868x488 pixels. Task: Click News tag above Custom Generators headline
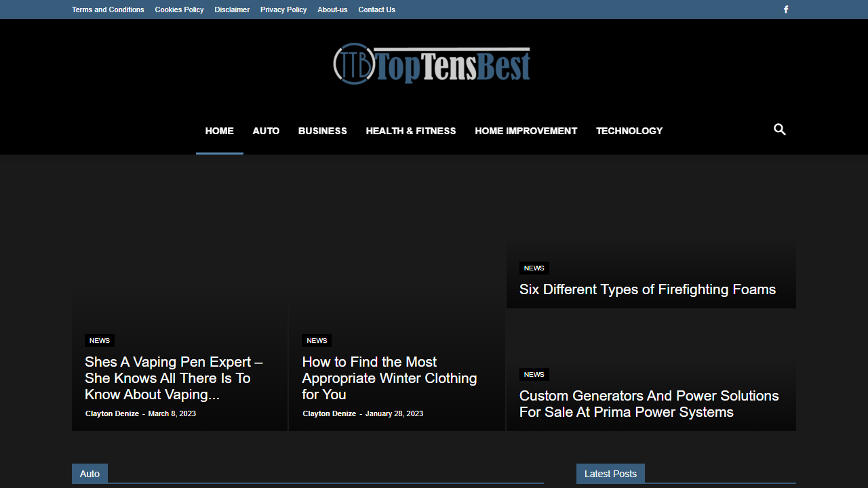(534, 375)
